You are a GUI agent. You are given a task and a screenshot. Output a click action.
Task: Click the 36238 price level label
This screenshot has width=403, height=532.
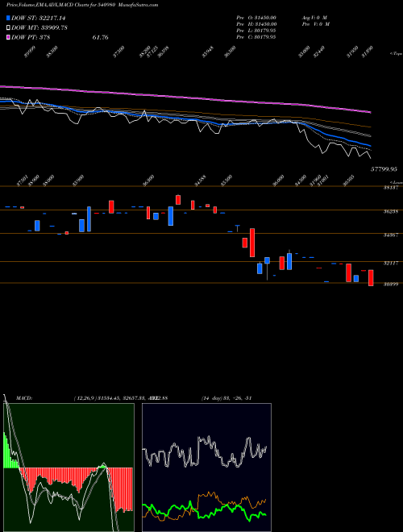[x=393, y=211]
